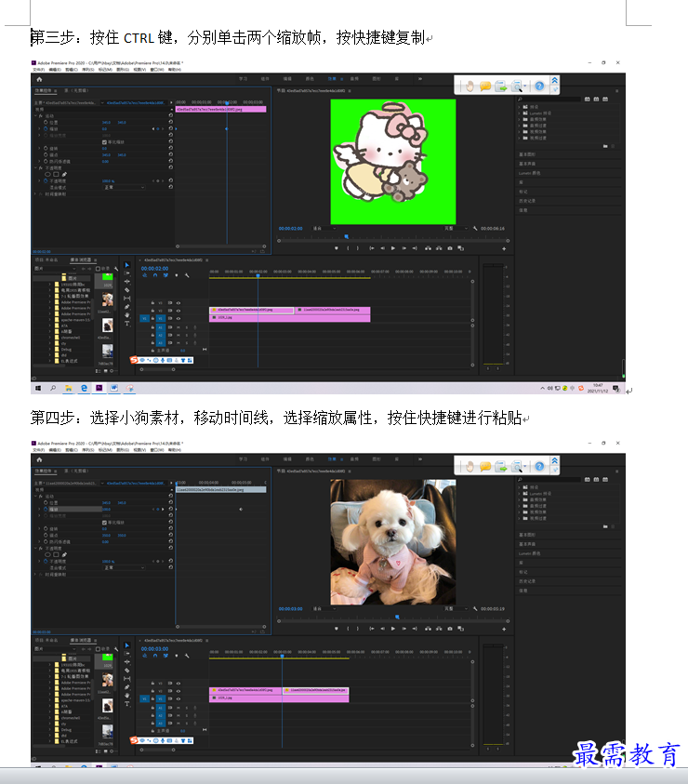This screenshot has height=784, width=688.
Task: Click Home icon in Hello Kitty screenshot
Action: [39, 79]
